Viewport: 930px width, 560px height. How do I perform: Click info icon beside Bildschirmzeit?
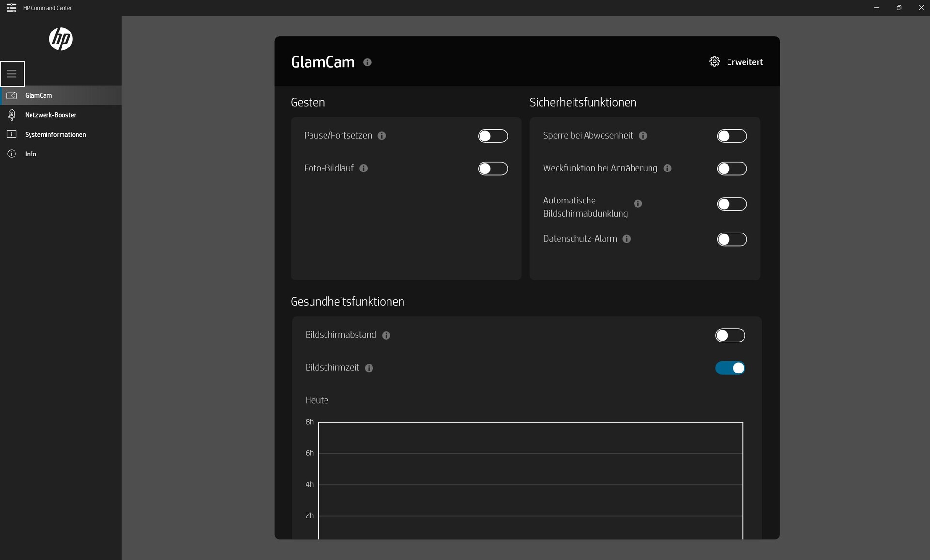coord(369,368)
